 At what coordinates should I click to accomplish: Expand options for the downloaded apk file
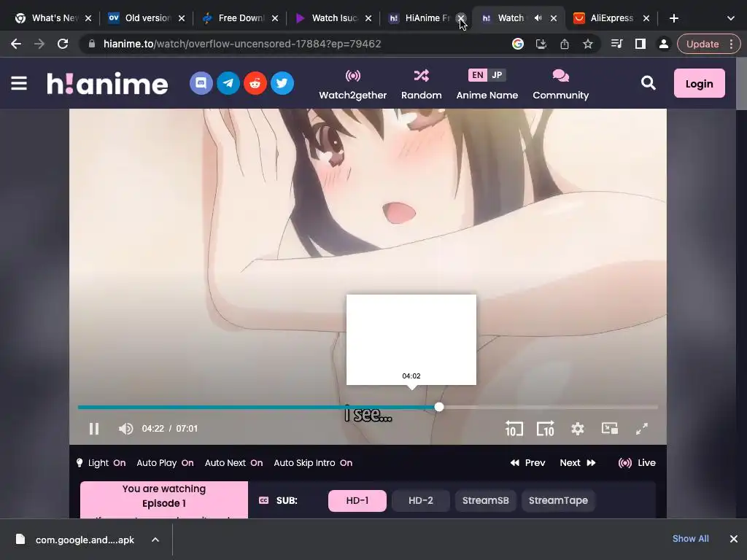click(155, 540)
